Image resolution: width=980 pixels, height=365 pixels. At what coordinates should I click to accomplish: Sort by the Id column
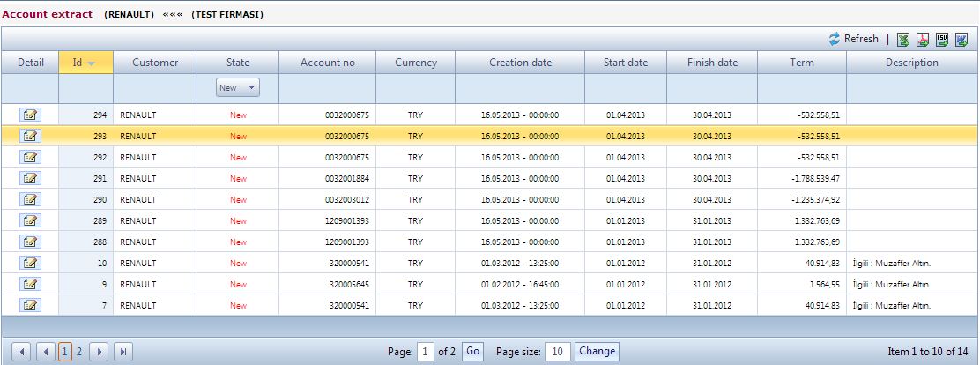(85, 63)
